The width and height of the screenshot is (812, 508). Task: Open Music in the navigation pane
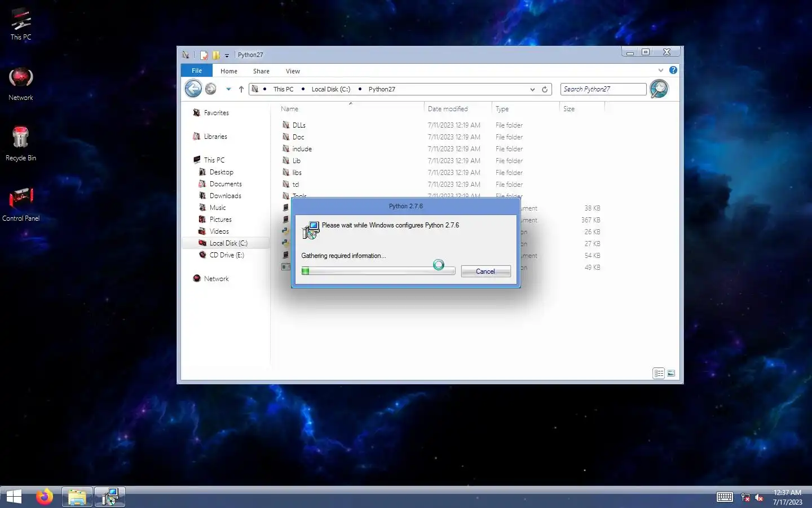pos(218,208)
